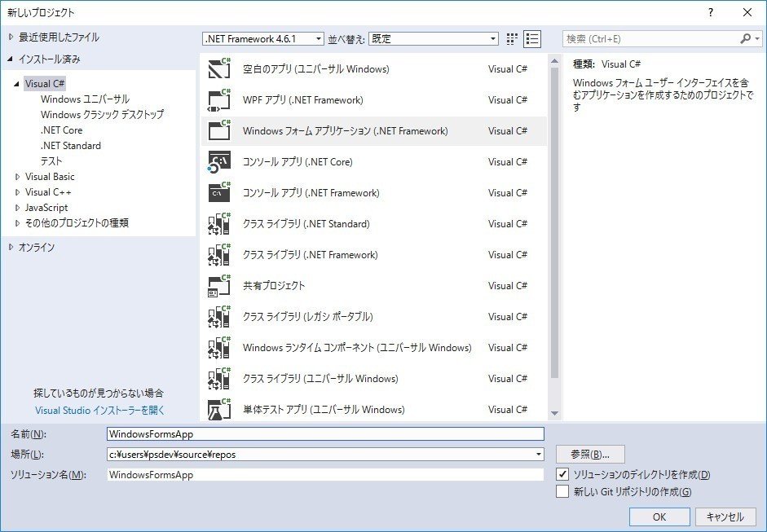The height and width of the screenshot is (532, 767).
Task: Select the コンソール アプリ (.NET Framework) template icon
Action: click(x=219, y=192)
